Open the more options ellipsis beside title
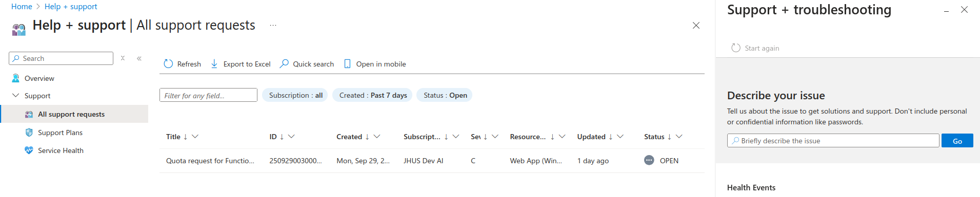 coord(273,25)
